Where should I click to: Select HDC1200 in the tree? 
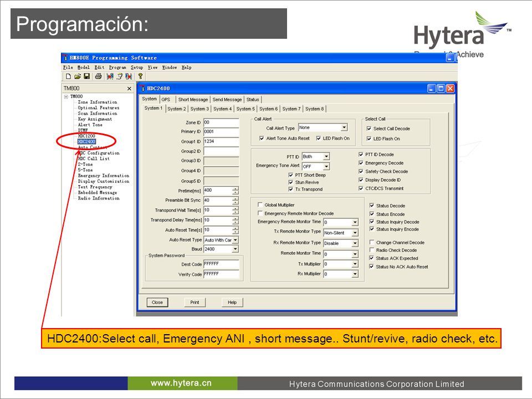86,136
